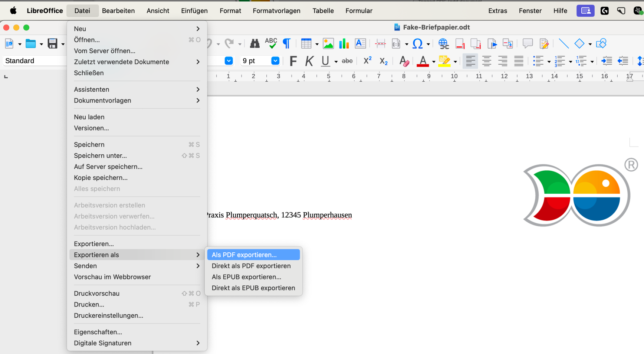Toggle bold formatting F button
Screen dimensions: 644x354
[293, 61]
